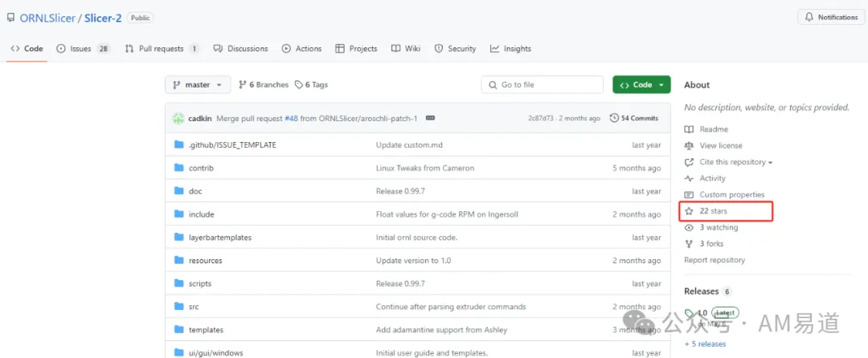
Task: Open the templates folder
Action: (206, 330)
